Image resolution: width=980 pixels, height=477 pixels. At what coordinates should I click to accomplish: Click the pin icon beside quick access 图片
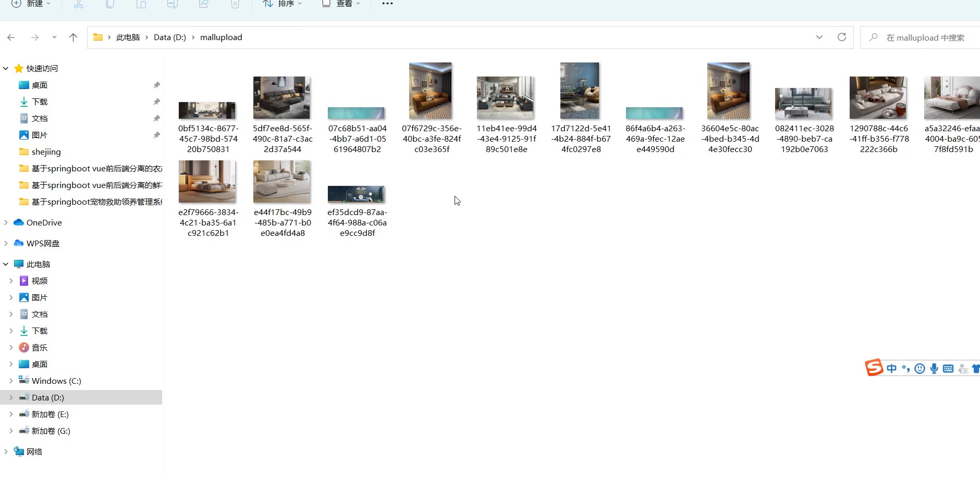pos(156,135)
